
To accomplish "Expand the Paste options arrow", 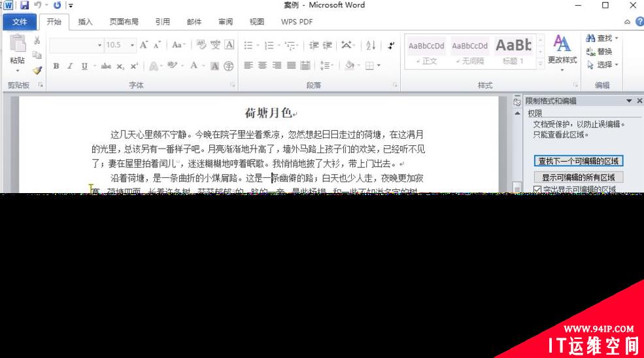I will click(18, 71).
